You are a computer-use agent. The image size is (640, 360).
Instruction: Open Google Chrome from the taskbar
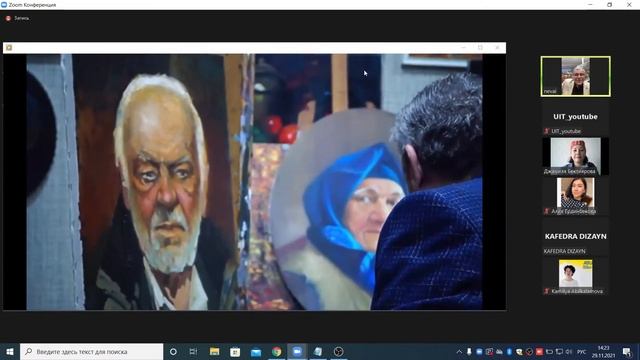(277, 351)
